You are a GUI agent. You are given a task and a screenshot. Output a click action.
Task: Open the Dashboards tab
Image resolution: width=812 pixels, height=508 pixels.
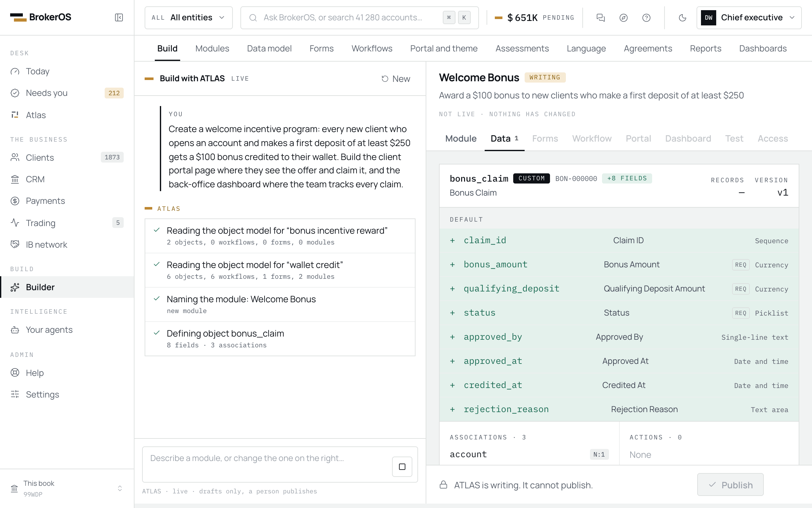763,48
